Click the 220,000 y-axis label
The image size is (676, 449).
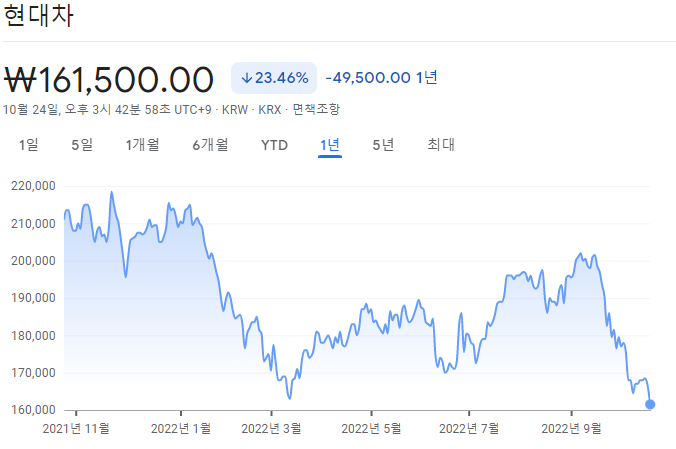pyautogui.click(x=32, y=186)
